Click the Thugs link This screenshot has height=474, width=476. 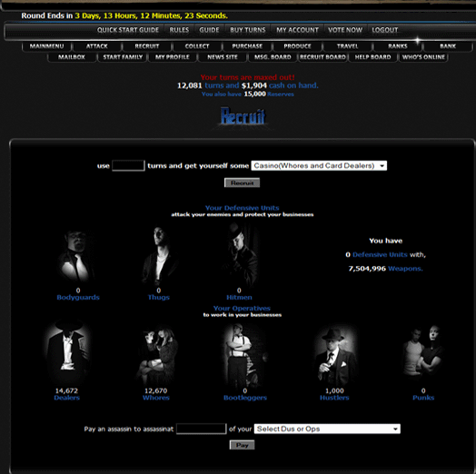[x=158, y=298]
